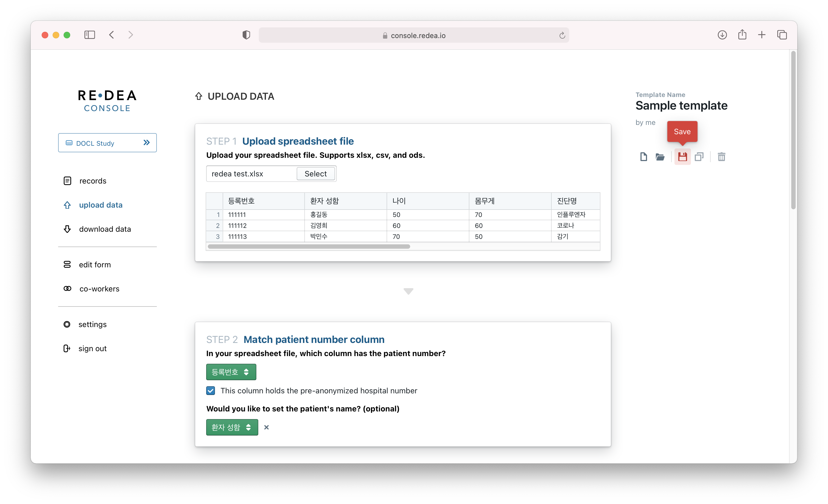828x504 pixels.
Task: Click the Safari share icon
Action: tap(742, 35)
